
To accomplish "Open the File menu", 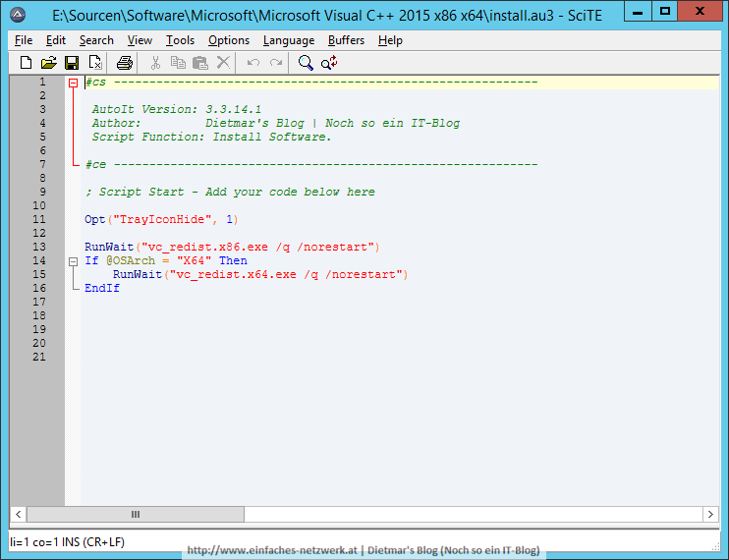I will click(x=24, y=40).
